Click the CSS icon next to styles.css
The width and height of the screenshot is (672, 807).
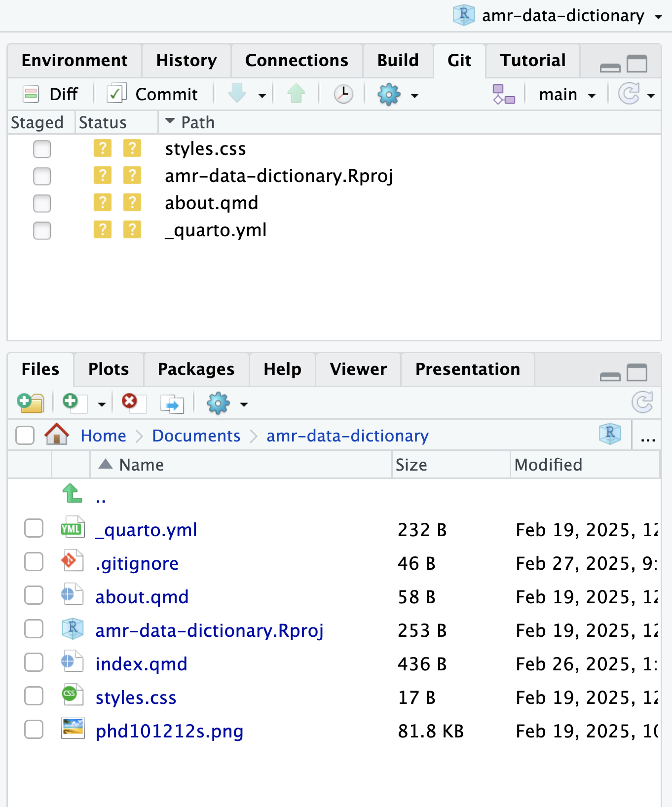[x=72, y=696]
